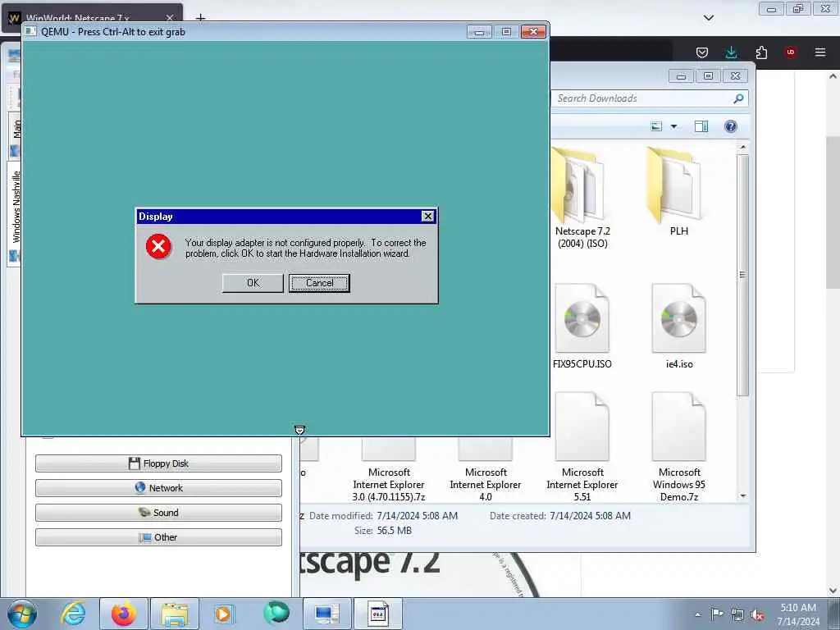Show hidden tray icons arrow
The height and width of the screenshot is (630, 840).
click(697, 614)
